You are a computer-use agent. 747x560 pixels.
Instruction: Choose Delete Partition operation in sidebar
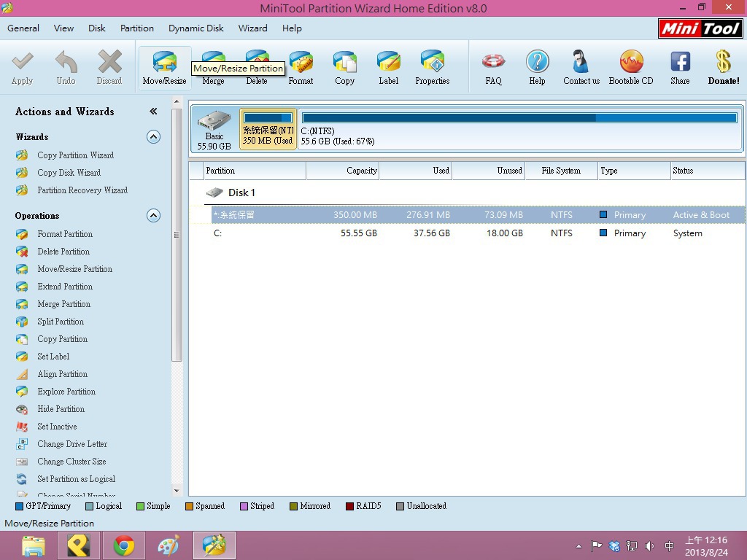pos(63,252)
